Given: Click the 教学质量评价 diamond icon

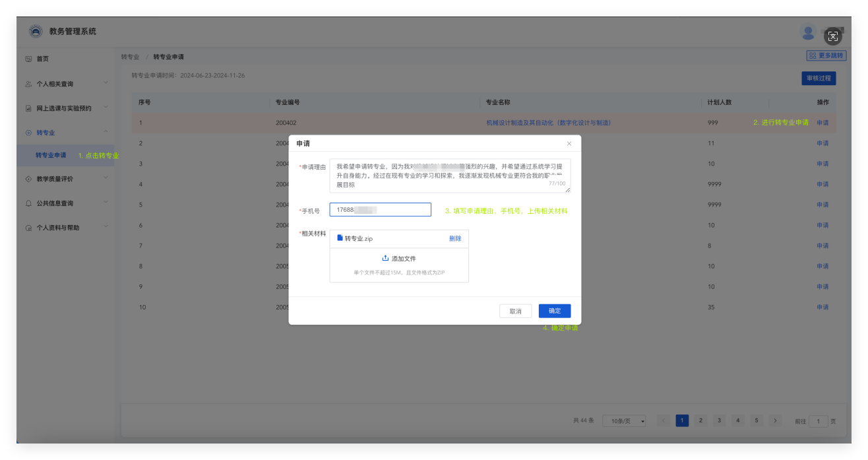Looking at the screenshot, I should pos(28,179).
